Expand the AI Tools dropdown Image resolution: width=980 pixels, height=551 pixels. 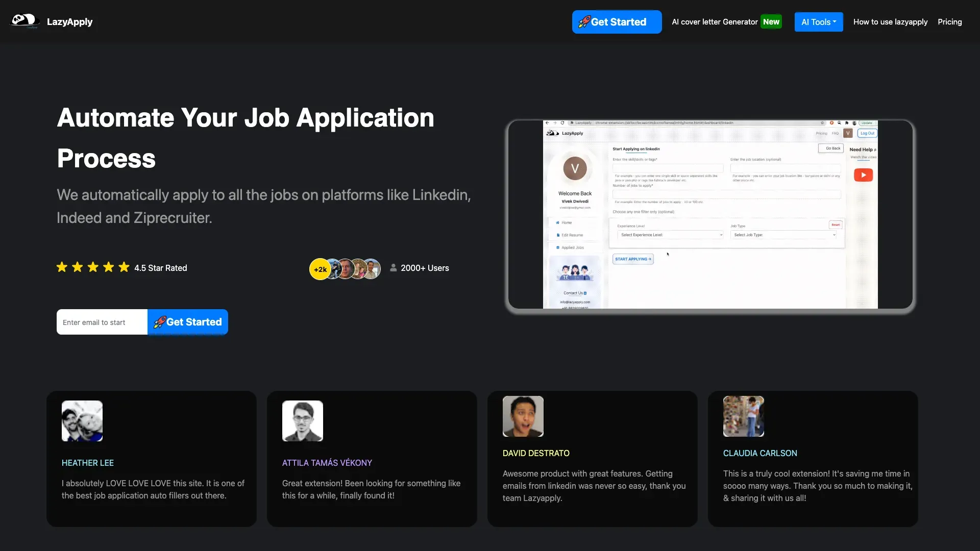click(x=819, y=22)
